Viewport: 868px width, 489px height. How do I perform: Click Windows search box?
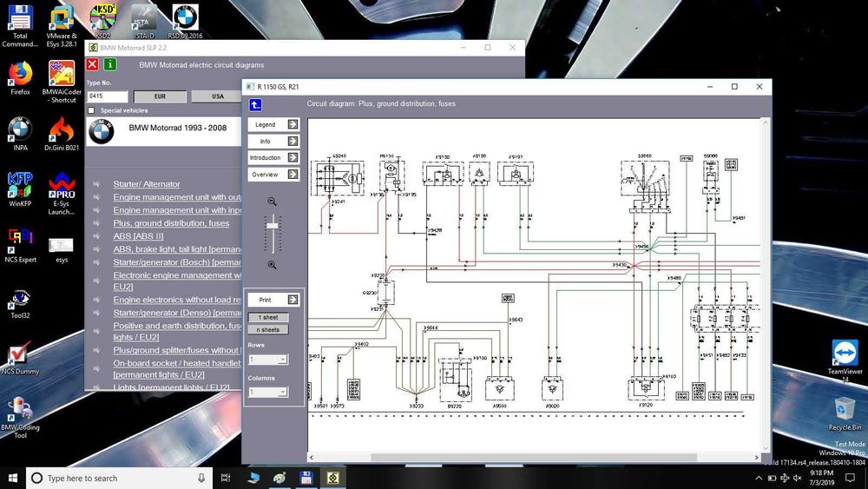tap(119, 478)
